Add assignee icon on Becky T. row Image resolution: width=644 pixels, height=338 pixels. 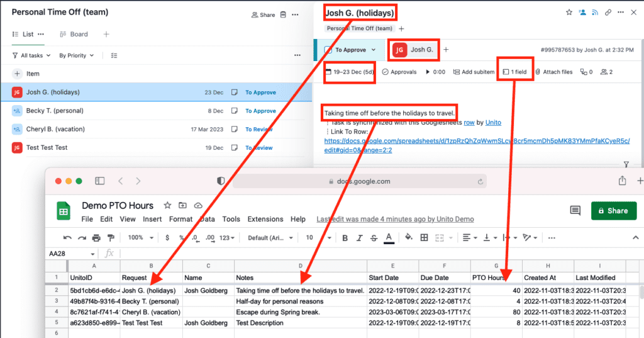click(18, 111)
